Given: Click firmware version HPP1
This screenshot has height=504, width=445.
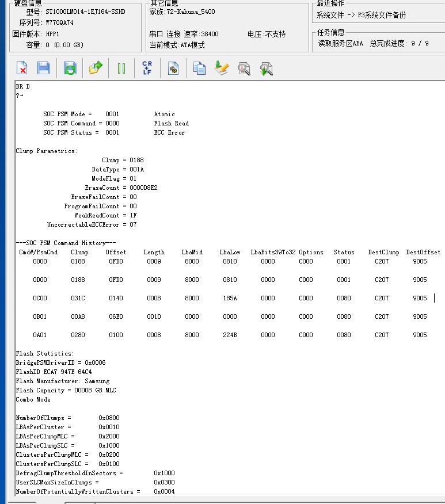Looking at the screenshot, I should pyautogui.click(x=52, y=34).
